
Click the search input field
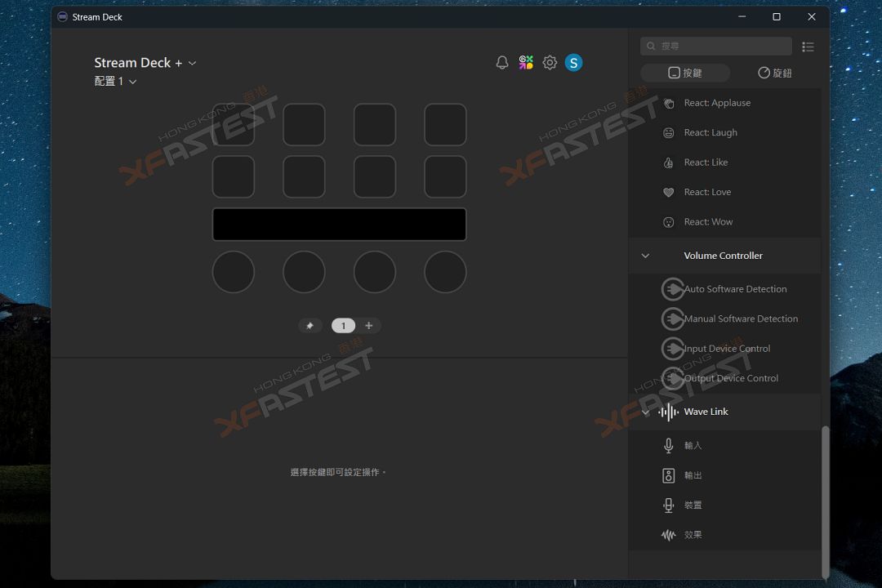[x=716, y=46]
